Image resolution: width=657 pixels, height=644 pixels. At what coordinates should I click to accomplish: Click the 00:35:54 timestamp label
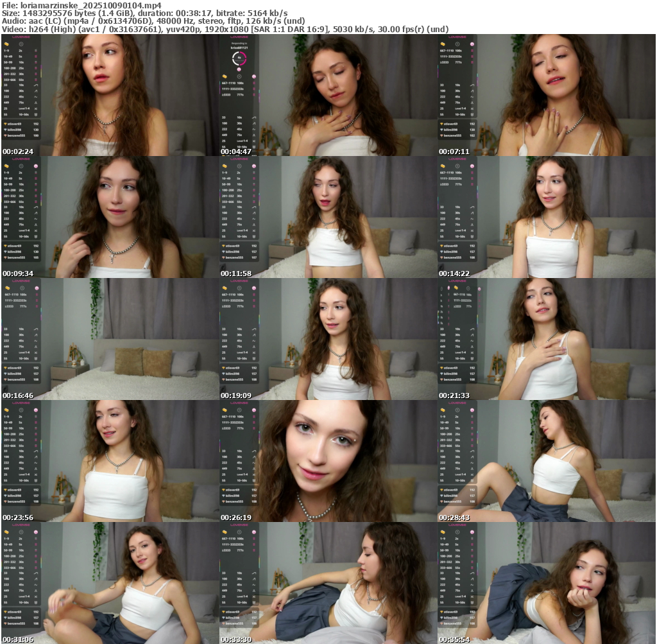455,640
